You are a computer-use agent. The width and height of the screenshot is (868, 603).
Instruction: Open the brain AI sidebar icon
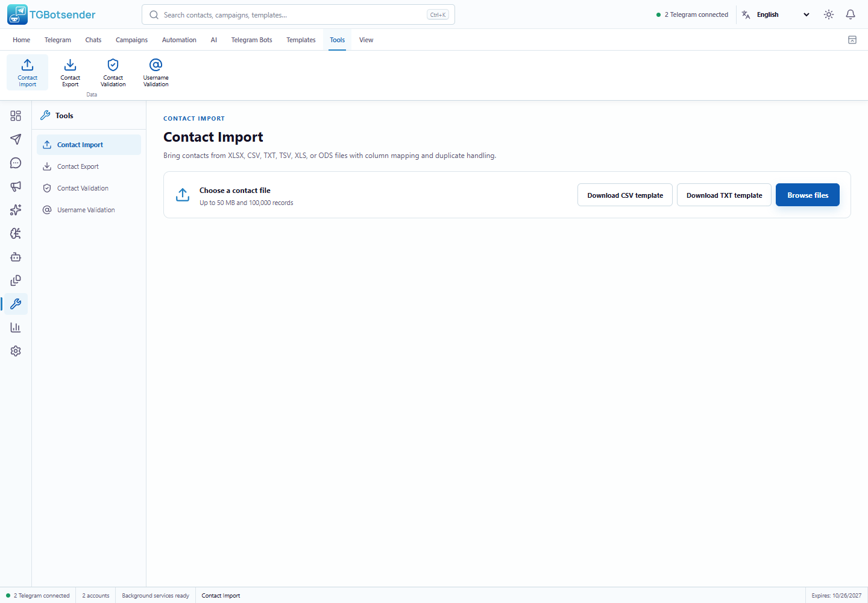(16, 233)
